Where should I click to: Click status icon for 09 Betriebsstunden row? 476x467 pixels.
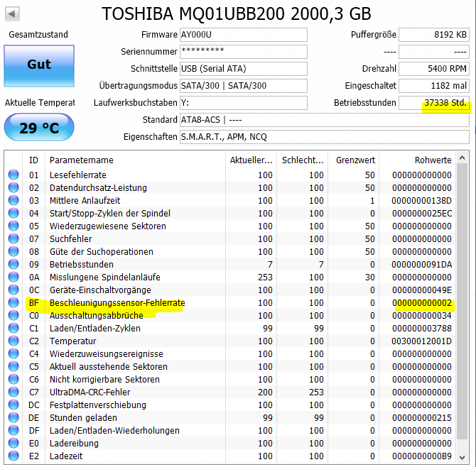pos(13,265)
